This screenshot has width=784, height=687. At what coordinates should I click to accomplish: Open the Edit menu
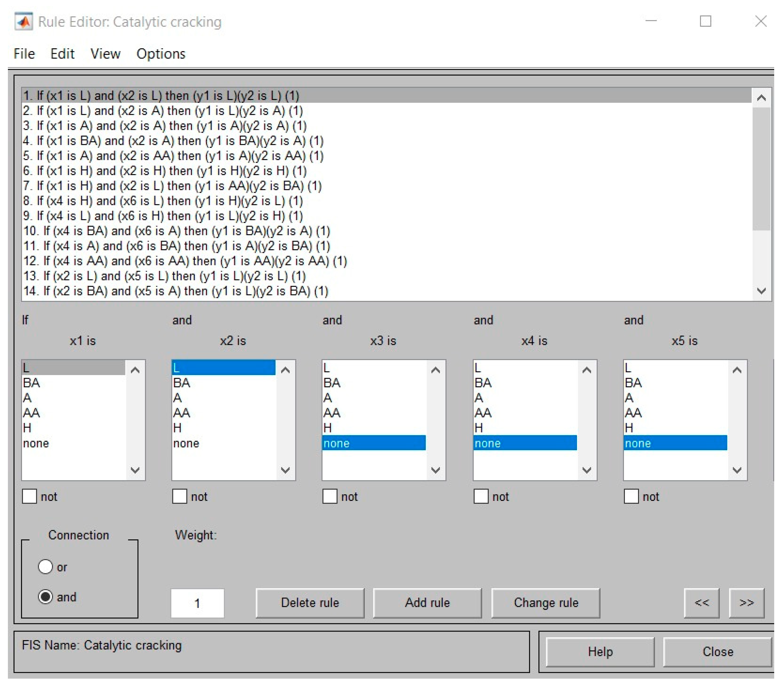click(62, 54)
